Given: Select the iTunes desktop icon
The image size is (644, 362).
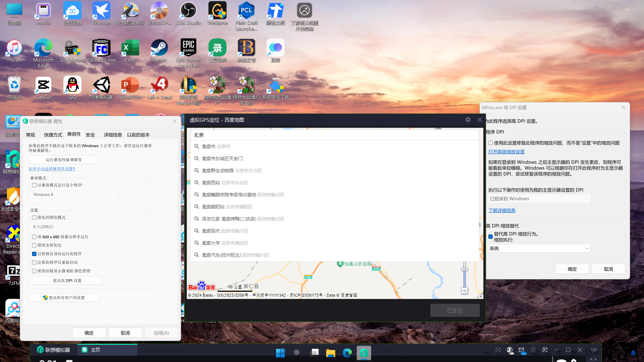Looking at the screenshot, I should 14,51.
